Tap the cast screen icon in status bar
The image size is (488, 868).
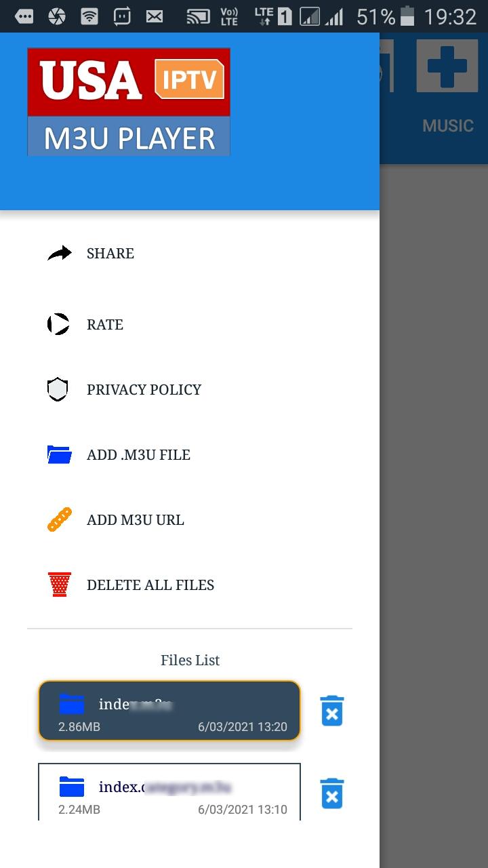click(x=198, y=16)
